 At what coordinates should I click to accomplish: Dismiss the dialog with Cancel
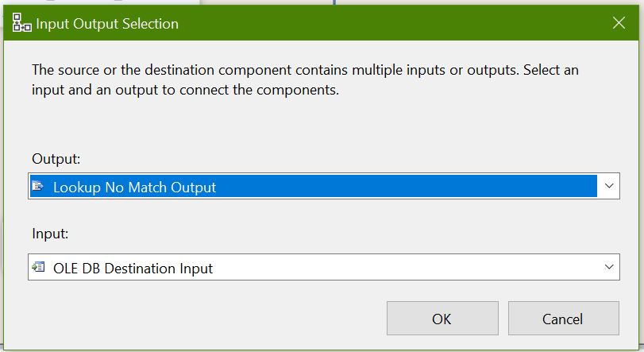point(563,319)
